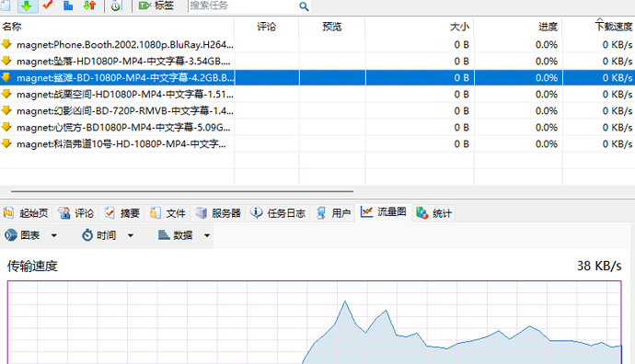Click the up-down arrows active-tasks icon

pyautogui.click(x=89, y=6)
